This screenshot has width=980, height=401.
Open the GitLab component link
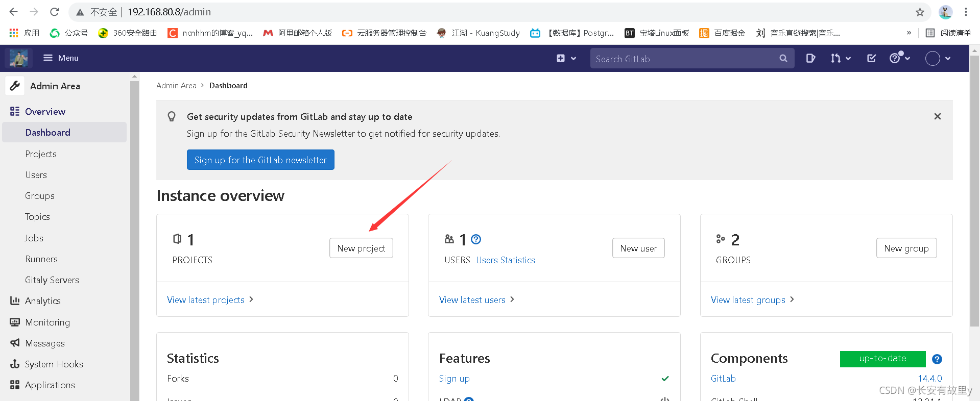coord(723,378)
